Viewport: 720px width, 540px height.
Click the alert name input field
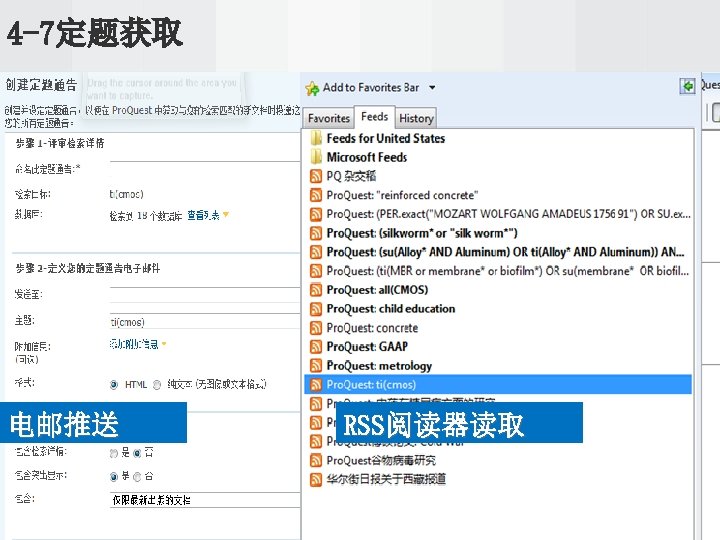205,169
